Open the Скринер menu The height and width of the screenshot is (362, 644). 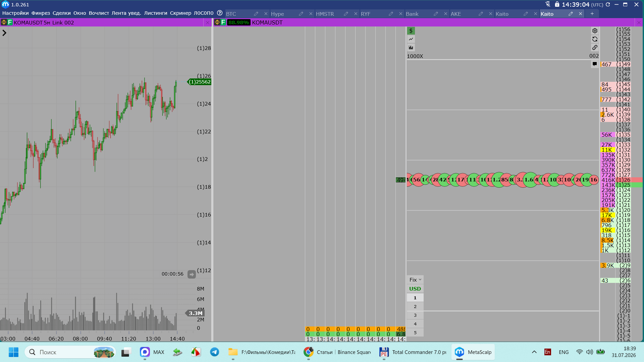pyautogui.click(x=180, y=13)
